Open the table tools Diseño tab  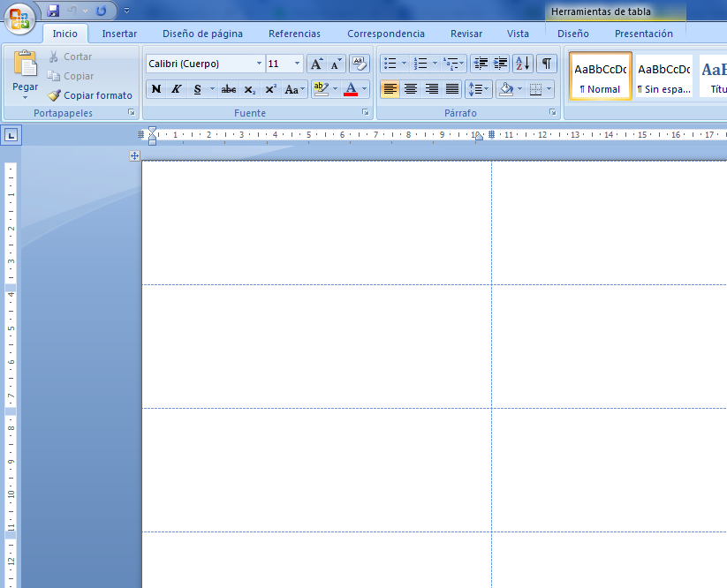(573, 34)
